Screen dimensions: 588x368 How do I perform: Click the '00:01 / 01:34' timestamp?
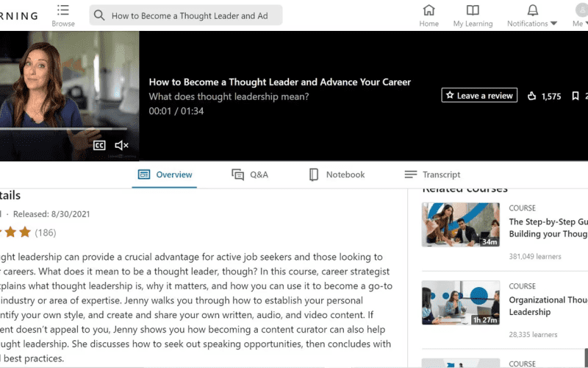176,111
